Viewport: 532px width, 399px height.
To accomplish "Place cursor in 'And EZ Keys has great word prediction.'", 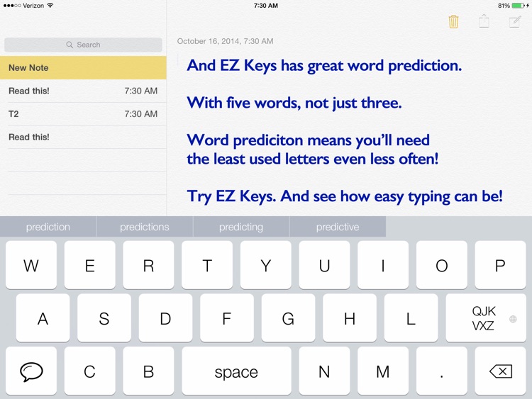I will (324, 66).
